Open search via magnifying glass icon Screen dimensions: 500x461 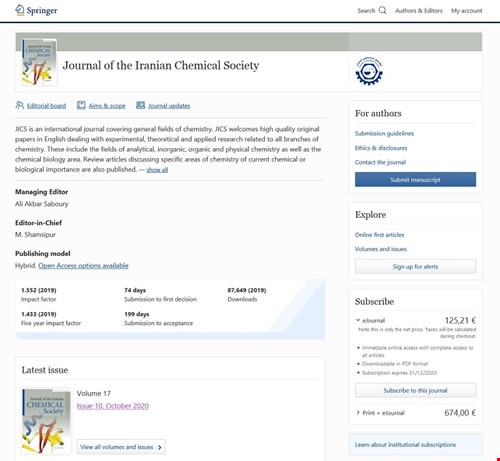[383, 10]
